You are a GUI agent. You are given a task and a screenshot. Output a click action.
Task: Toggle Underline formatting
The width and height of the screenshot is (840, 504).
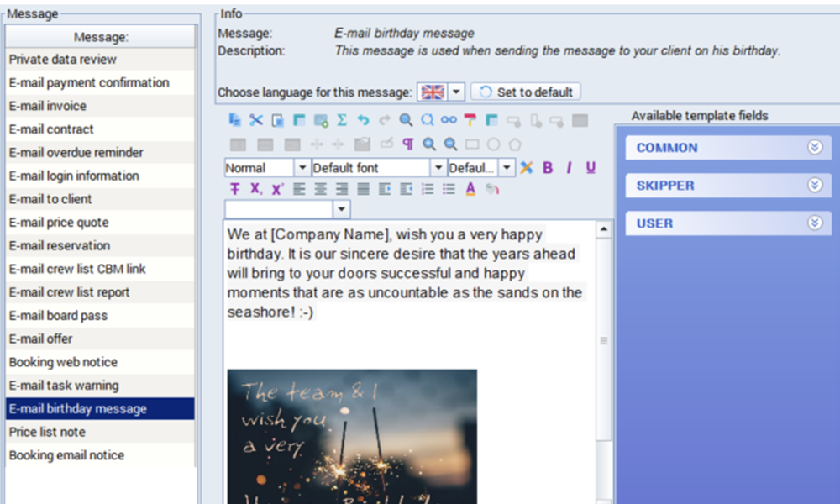pos(591,167)
